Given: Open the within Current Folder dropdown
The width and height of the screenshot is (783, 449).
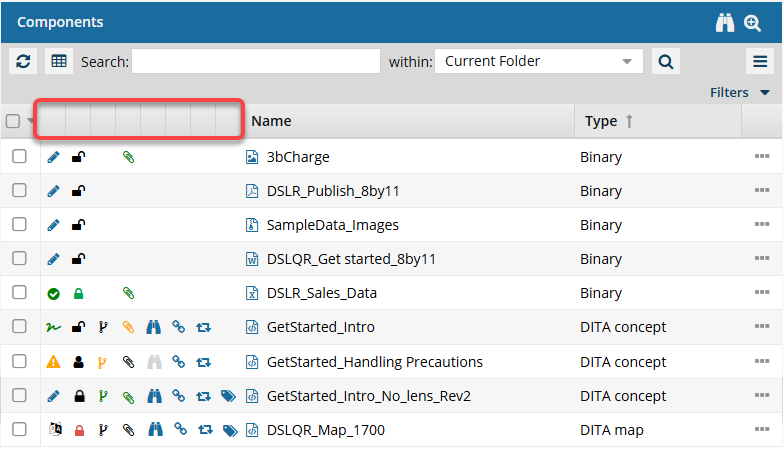Looking at the screenshot, I should click(538, 61).
